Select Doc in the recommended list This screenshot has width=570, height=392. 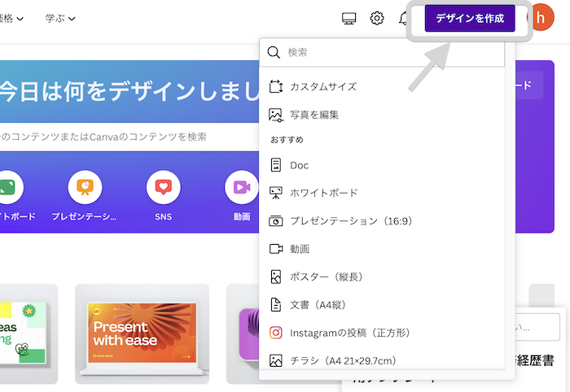pos(300,165)
